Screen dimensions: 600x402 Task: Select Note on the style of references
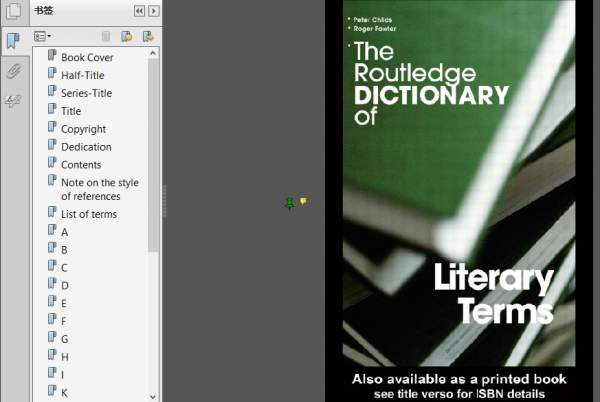pos(100,189)
